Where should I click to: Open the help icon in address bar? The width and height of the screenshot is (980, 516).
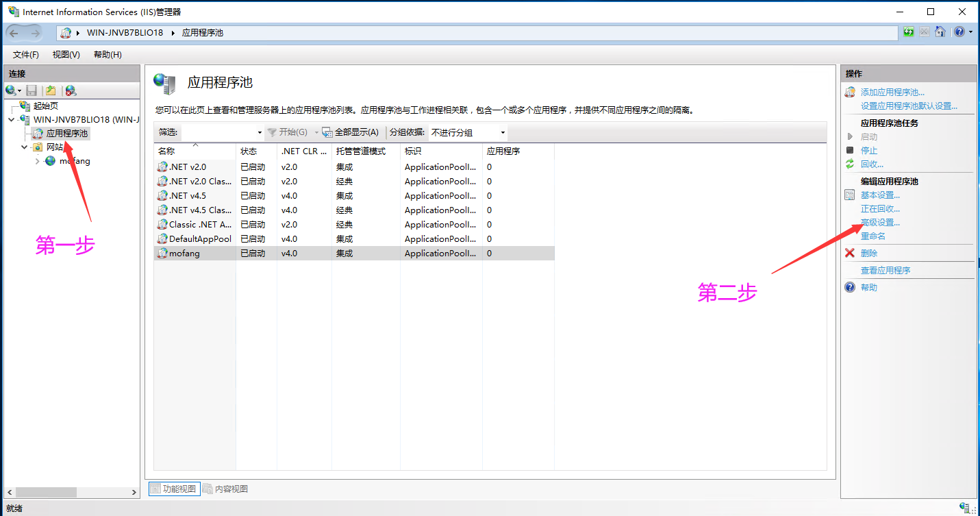pyautogui.click(x=959, y=32)
